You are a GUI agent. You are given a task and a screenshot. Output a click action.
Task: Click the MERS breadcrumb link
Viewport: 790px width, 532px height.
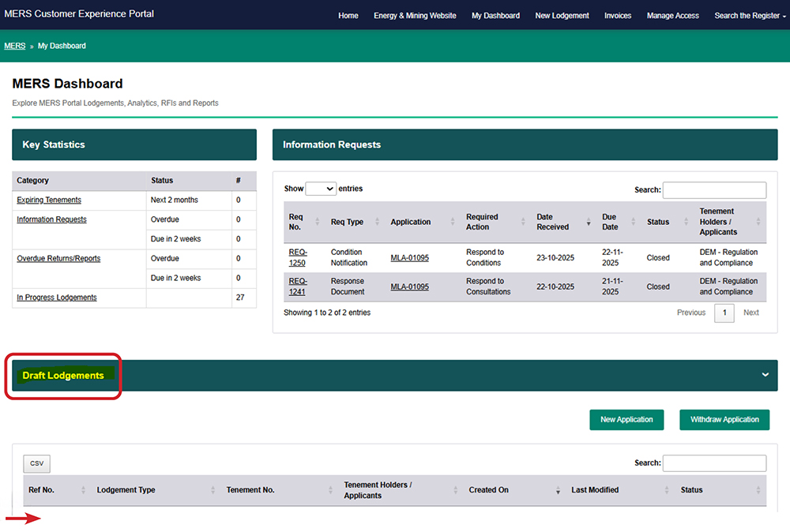[x=14, y=46]
